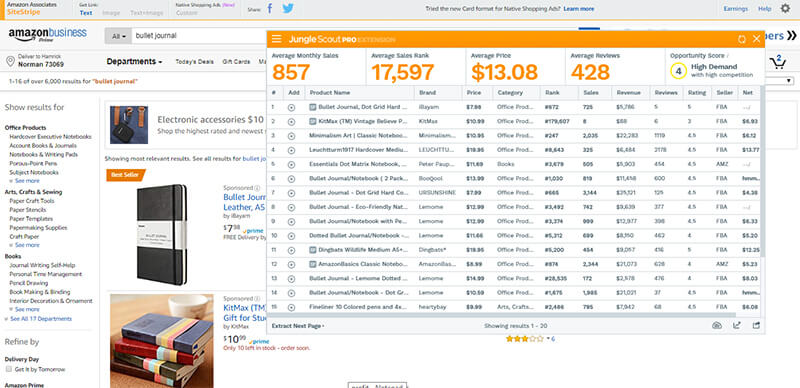Go to the Amazon Business homepage logo
800x388 pixels.
point(47,35)
